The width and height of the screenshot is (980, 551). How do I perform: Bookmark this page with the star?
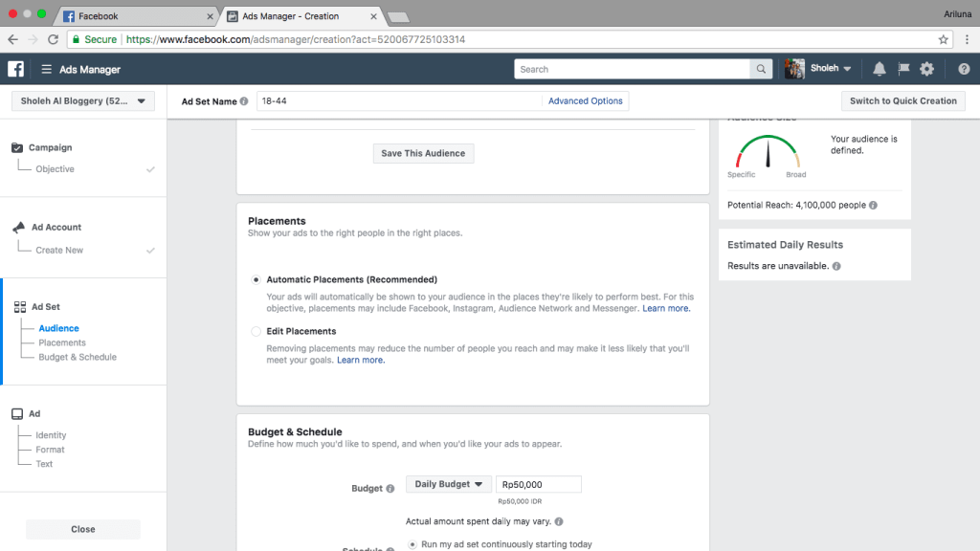943,39
